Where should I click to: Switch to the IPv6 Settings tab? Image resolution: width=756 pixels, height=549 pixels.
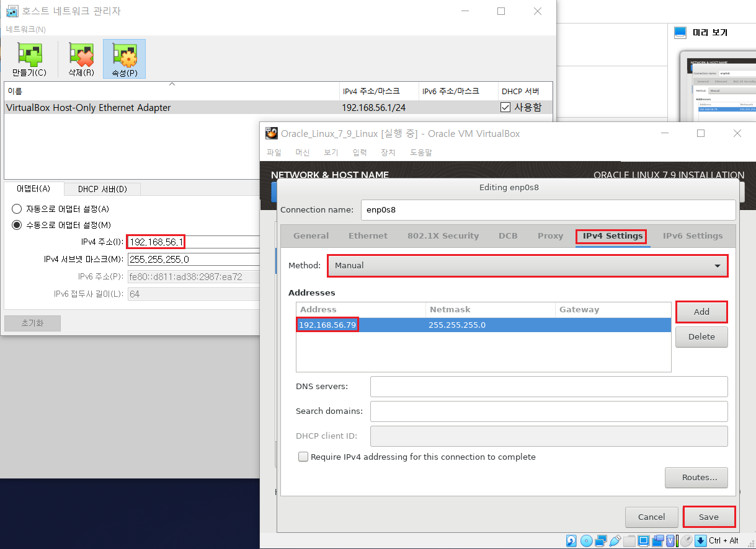[x=693, y=236]
